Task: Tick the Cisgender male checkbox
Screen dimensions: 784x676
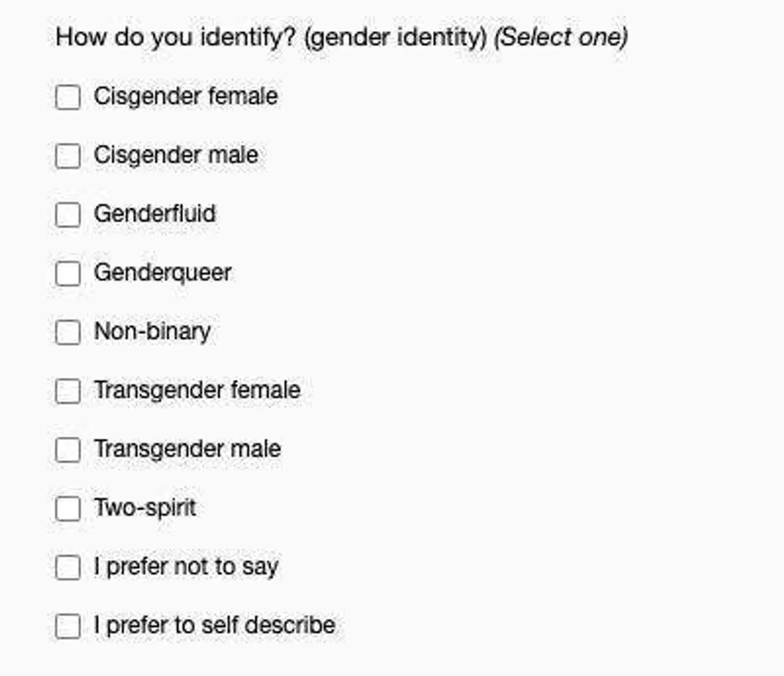Action: coord(68,156)
